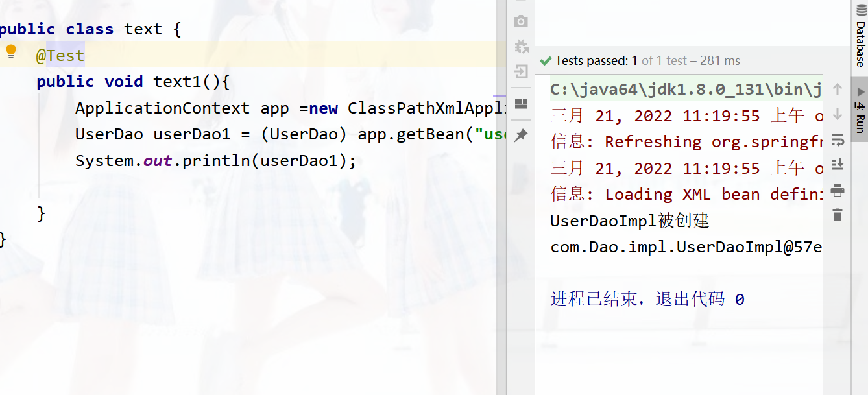Click the JDK path line in the console
This screenshot has width=868, height=395.
(x=681, y=89)
